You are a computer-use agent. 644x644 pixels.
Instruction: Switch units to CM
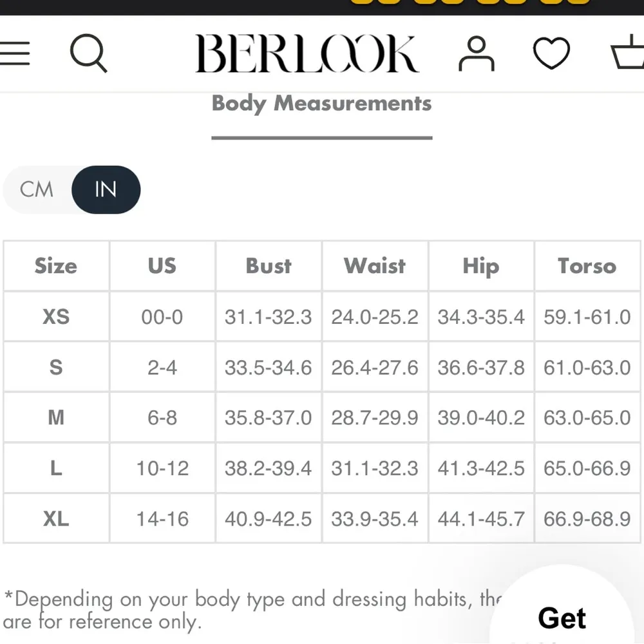[37, 189]
